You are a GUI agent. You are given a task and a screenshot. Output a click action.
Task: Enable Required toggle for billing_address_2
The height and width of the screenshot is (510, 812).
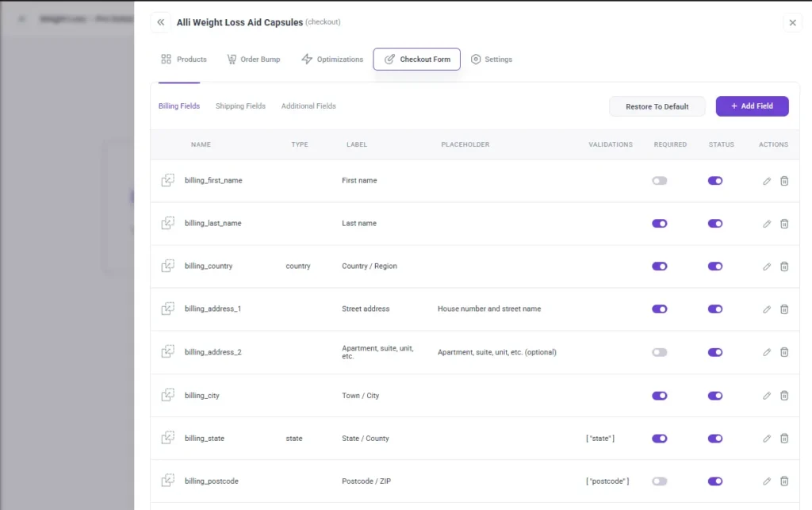pos(659,352)
